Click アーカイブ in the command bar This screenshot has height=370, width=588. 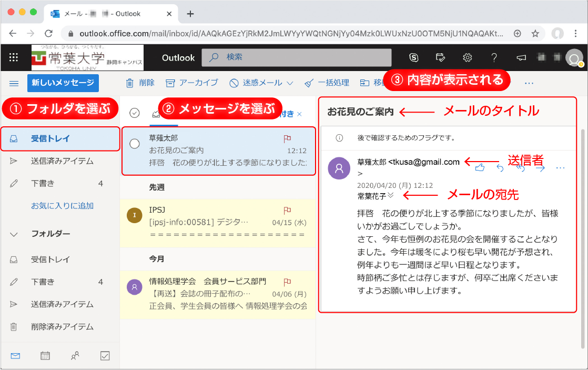coord(192,83)
